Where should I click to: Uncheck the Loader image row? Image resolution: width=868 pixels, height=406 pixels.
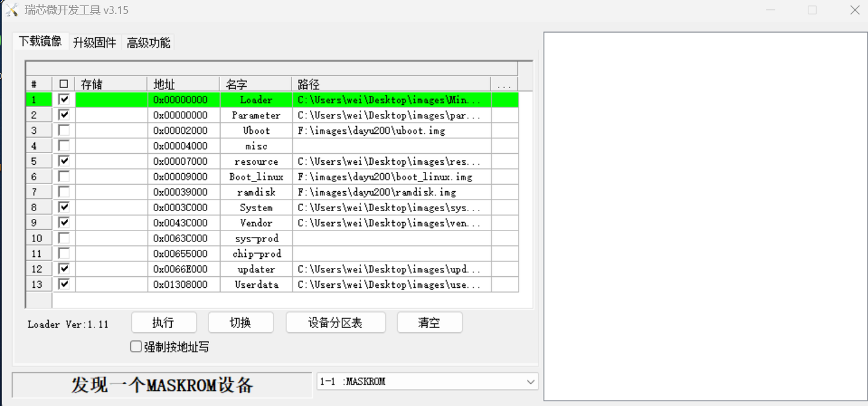click(63, 99)
